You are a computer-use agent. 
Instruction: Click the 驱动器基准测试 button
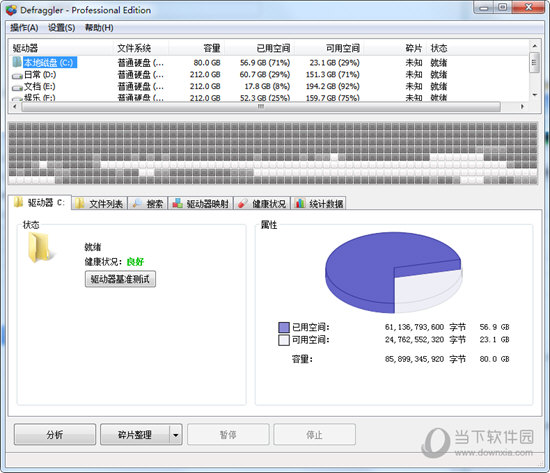pyautogui.click(x=120, y=279)
